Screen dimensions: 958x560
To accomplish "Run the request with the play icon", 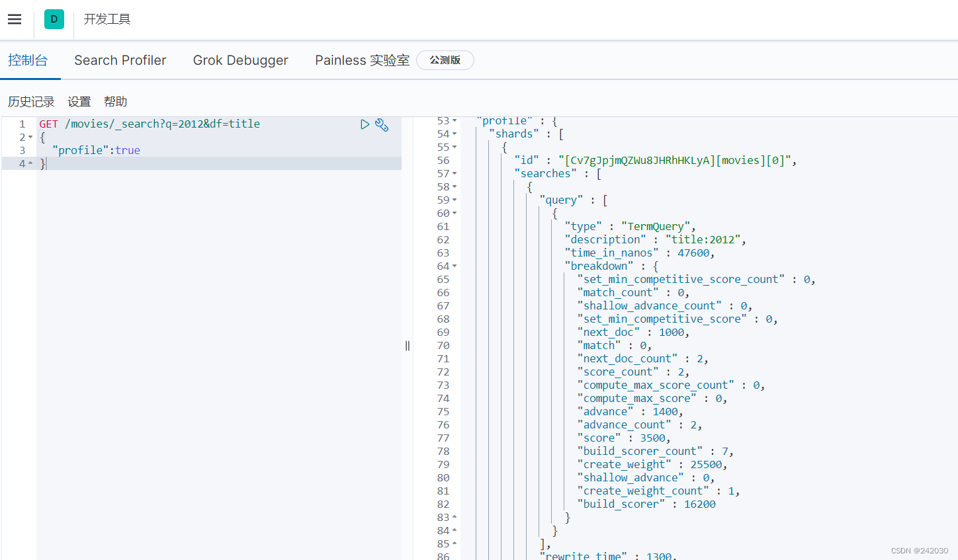I will (365, 124).
